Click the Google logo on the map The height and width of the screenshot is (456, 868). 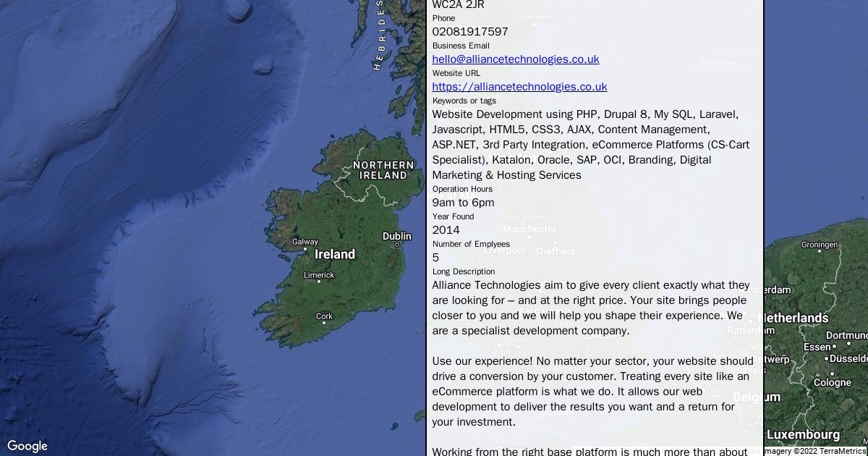pyautogui.click(x=27, y=446)
